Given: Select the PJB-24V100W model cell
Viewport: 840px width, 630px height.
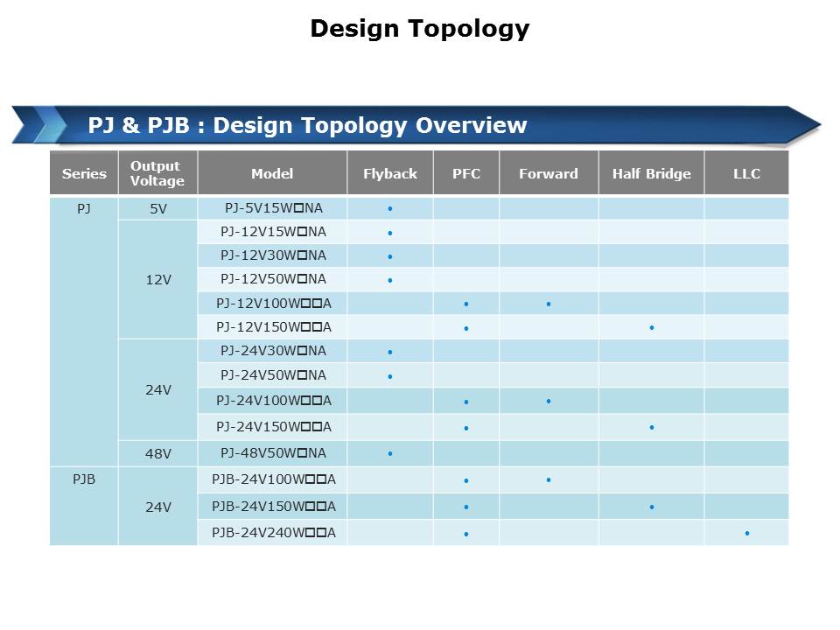Looking at the screenshot, I should click(273, 479).
